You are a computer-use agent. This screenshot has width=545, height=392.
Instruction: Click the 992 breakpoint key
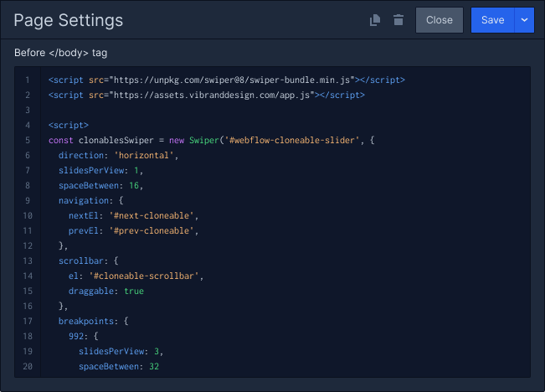[76, 337]
